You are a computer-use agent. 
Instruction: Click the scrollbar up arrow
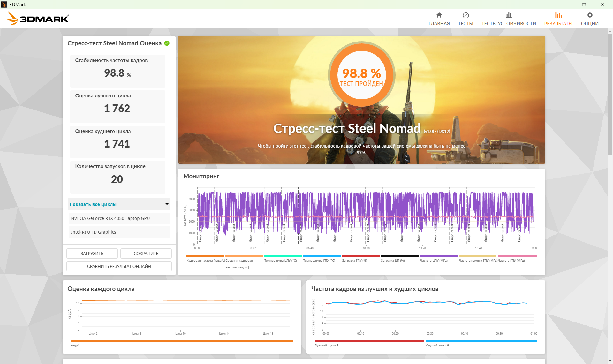[610, 31]
